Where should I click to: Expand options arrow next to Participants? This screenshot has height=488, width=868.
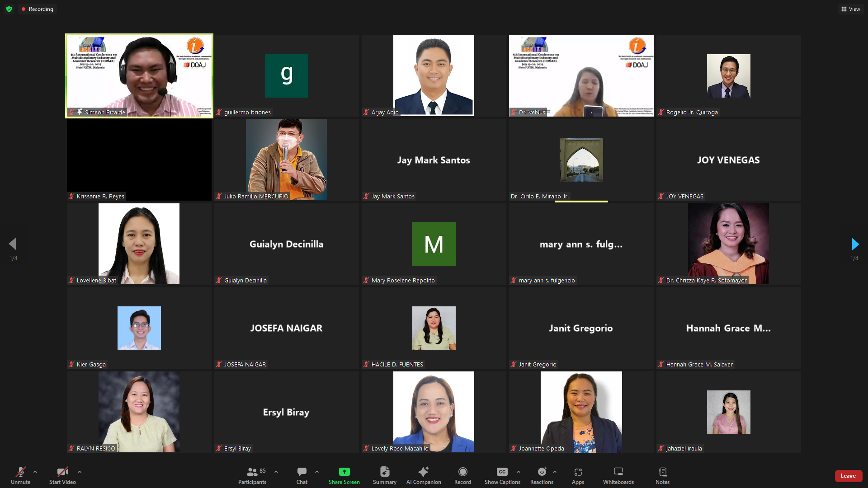(x=276, y=472)
